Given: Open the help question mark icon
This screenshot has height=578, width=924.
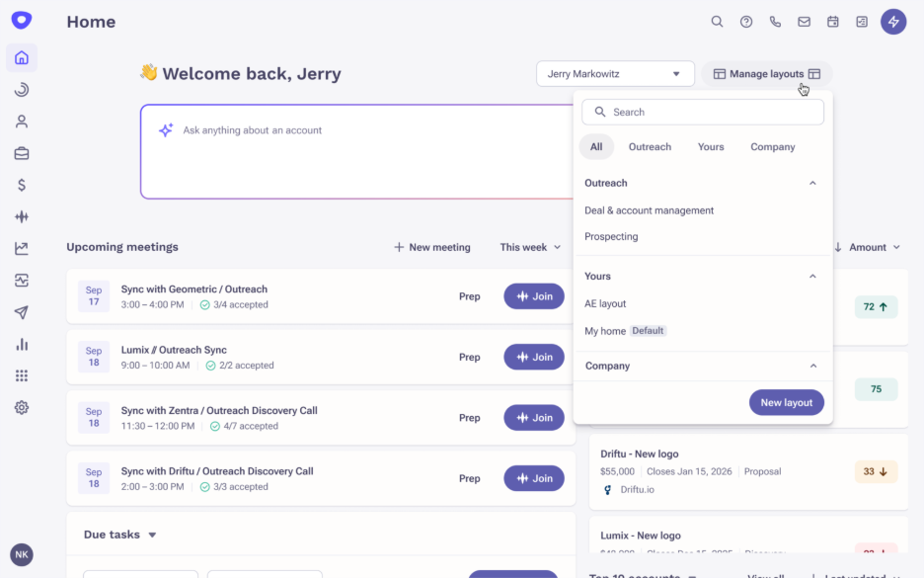Looking at the screenshot, I should click(x=745, y=21).
